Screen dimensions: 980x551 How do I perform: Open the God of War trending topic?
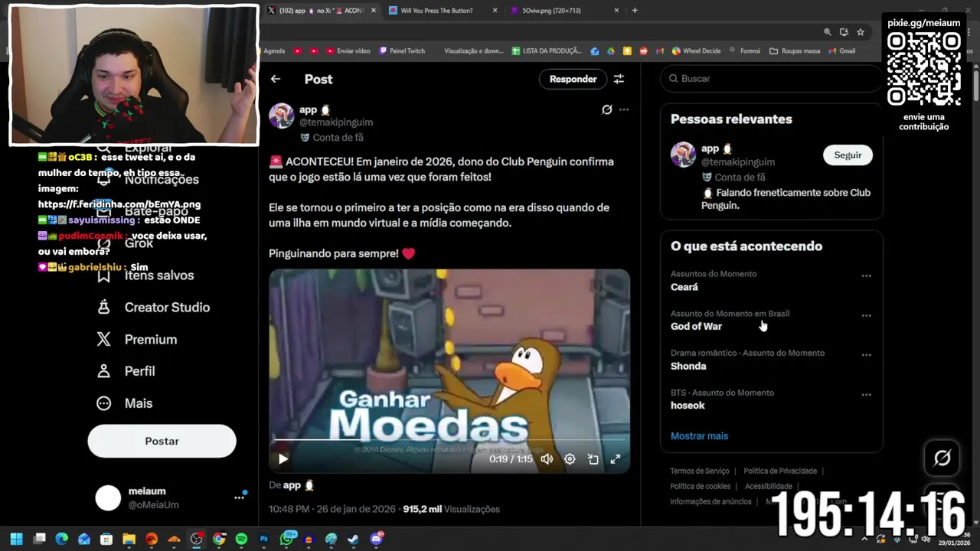696,326
